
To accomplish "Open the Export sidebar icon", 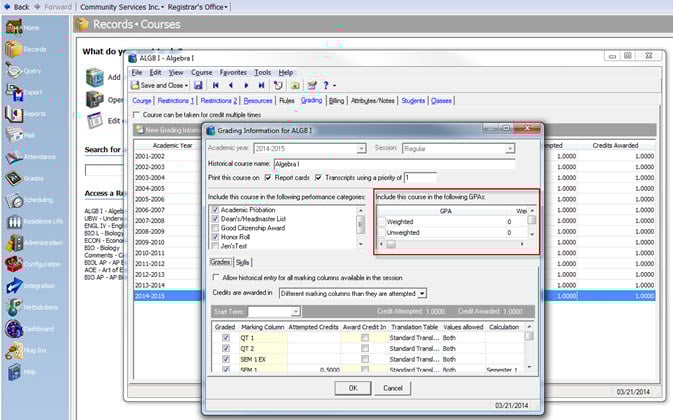I will pos(14,92).
